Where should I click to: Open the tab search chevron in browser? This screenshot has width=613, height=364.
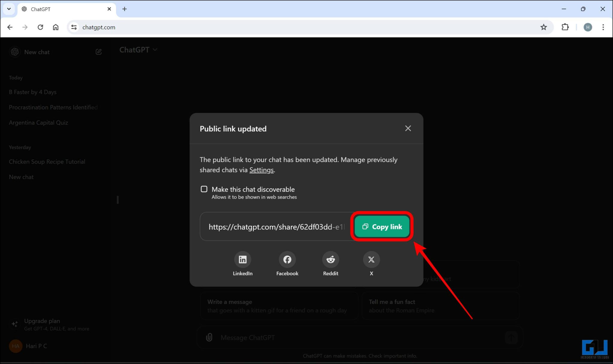pos(9,9)
